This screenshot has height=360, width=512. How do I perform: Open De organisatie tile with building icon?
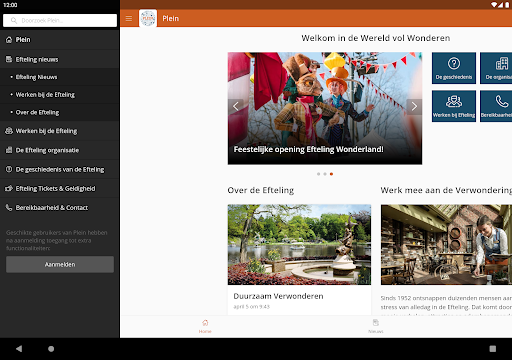[496, 68]
